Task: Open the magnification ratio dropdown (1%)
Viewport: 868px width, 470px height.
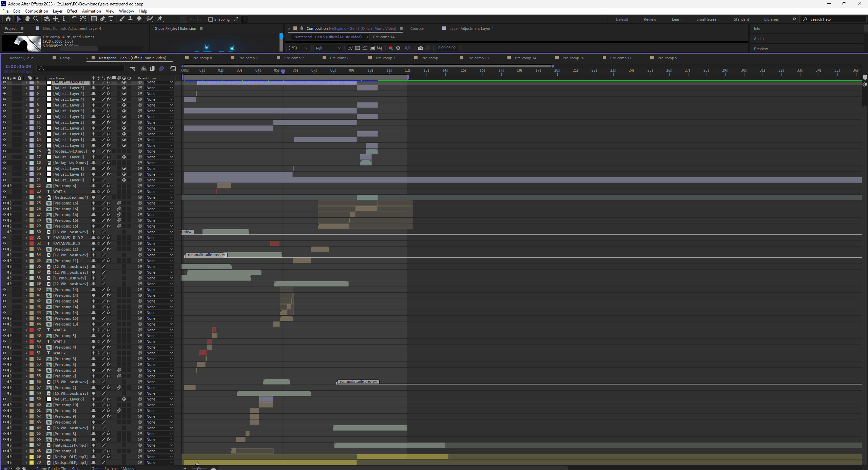Action: coord(298,48)
